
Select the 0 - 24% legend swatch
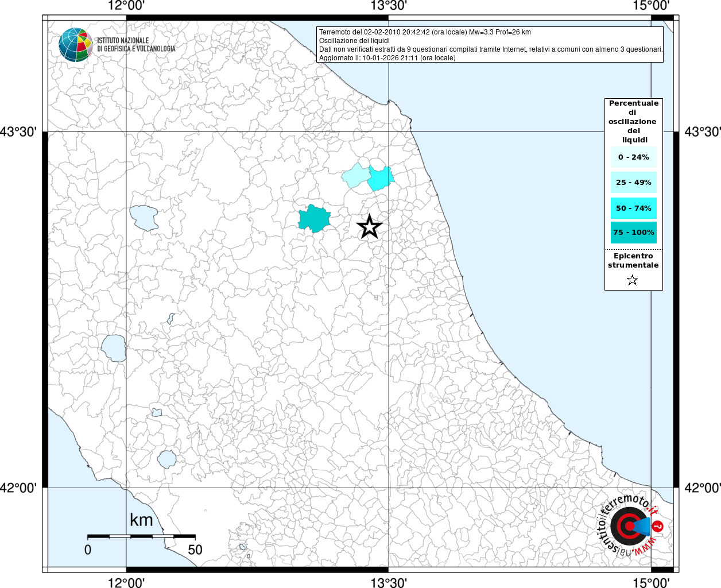click(x=633, y=157)
